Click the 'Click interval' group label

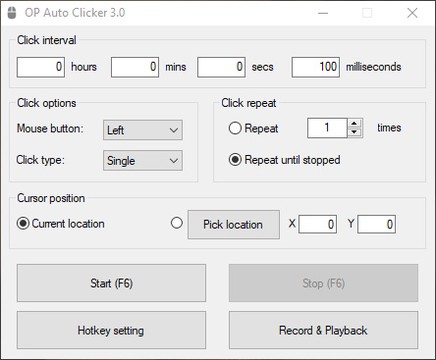click(47, 40)
